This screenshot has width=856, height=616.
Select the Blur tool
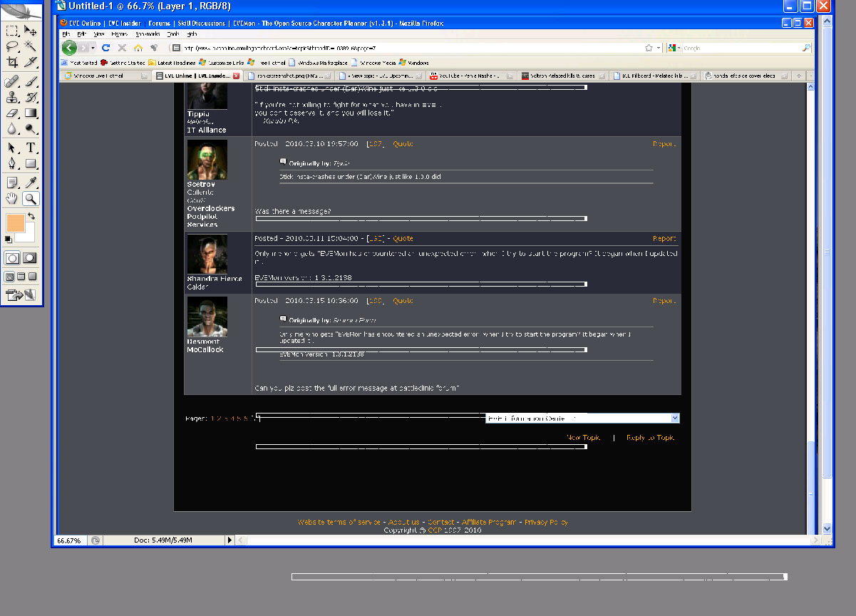click(12, 129)
